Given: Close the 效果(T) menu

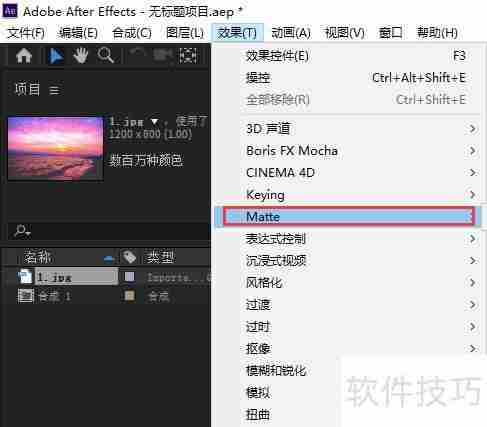Looking at the screenshot, I should pyautogui.click(x=237, y=33).
